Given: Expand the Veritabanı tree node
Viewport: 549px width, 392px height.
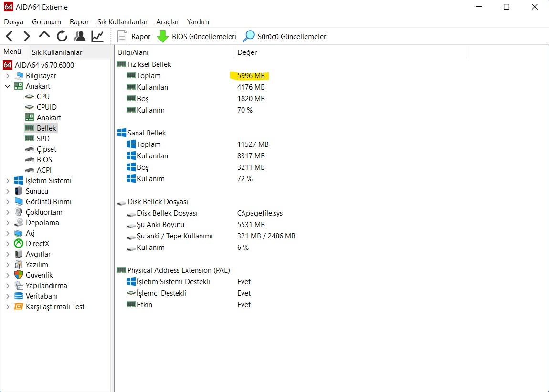Looking at the screenshot, I should pos(8,296).
